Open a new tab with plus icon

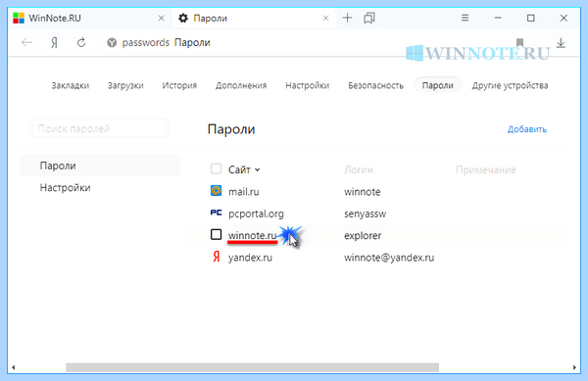tap(348, 18)
